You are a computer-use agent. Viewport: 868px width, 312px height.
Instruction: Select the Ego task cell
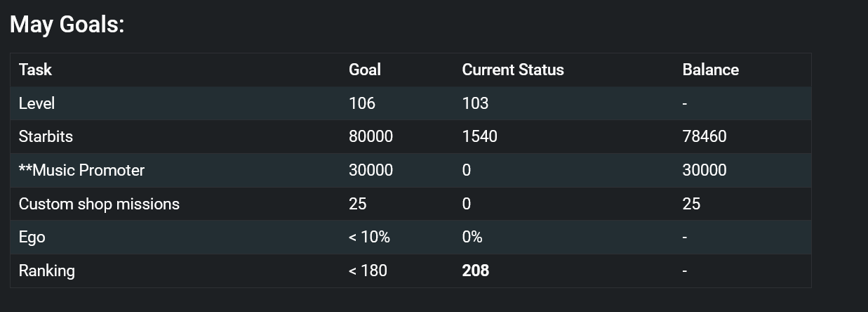click(x=32, y=237)
